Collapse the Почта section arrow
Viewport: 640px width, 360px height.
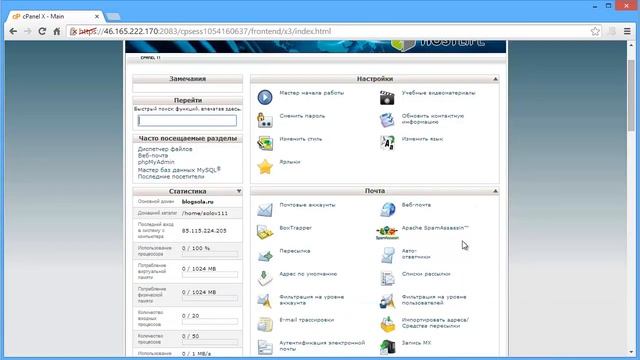tap(495, 191)
